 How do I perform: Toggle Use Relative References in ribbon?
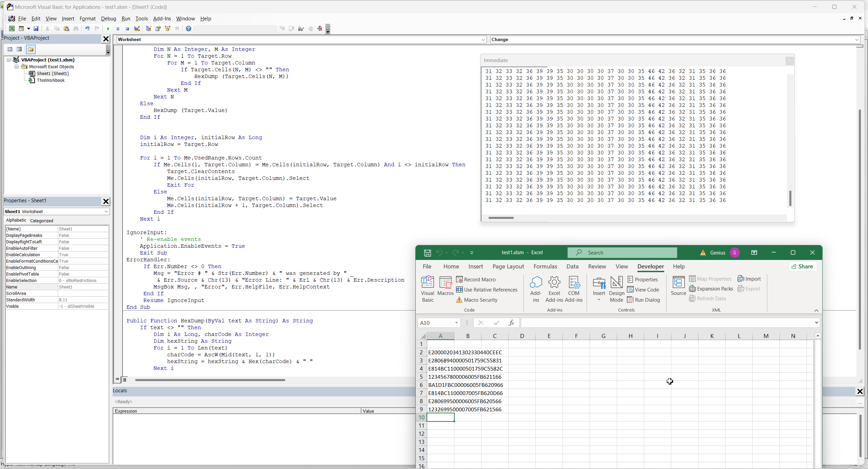[490, 289]
